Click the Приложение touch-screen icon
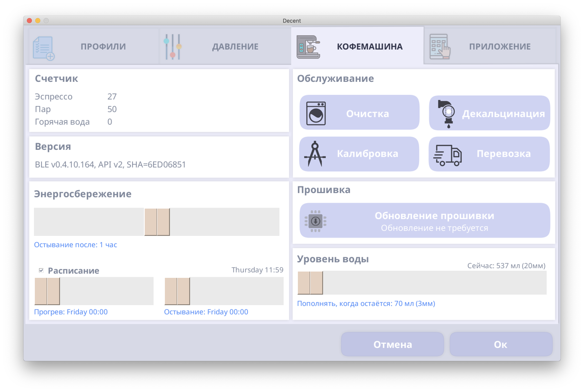 (439, 47)
